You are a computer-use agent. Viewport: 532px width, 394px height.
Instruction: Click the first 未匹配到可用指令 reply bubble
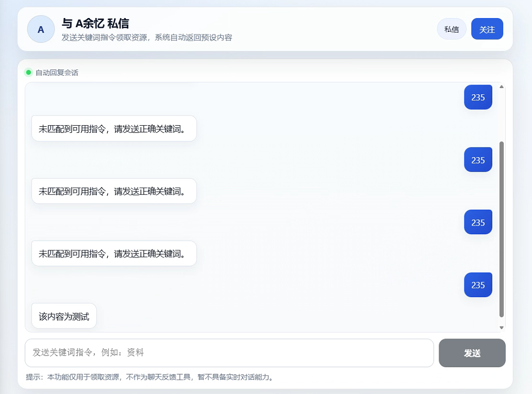click(x=114, y=128)
